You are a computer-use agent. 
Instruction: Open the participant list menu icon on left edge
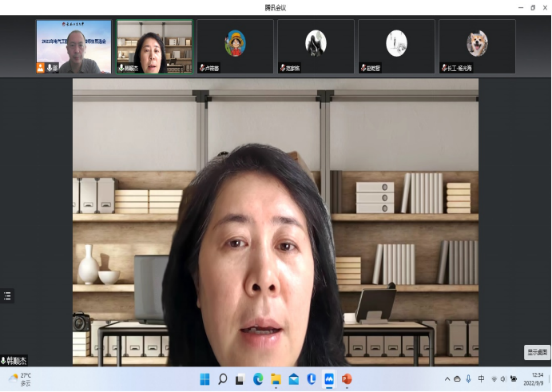tap(7, 296)
